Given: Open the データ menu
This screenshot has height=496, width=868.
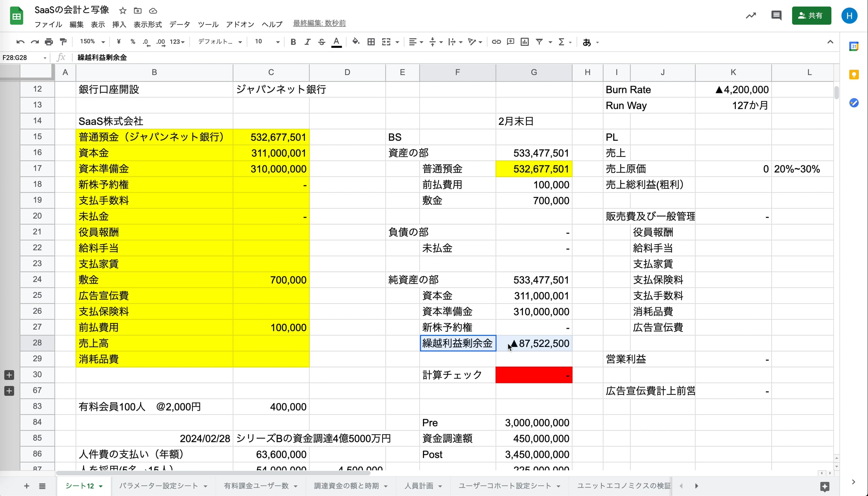Looking at the screenshot, I should coord(179,24).
